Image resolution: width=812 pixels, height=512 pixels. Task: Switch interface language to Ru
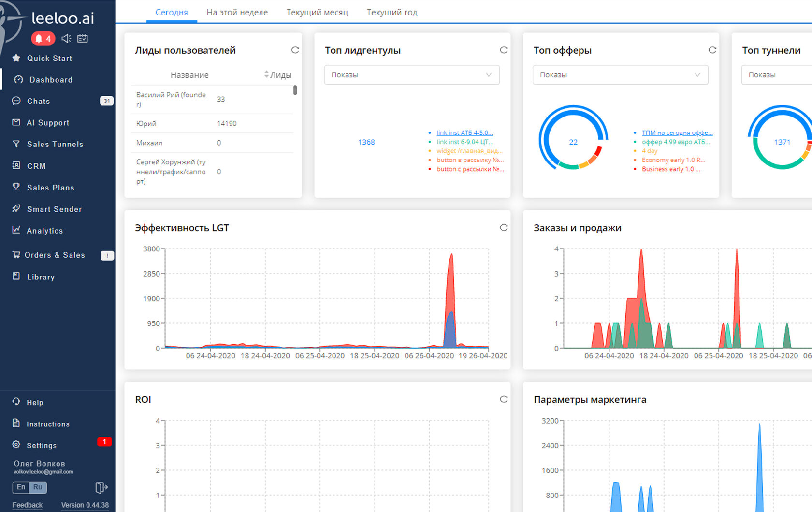tap(38, 487)
